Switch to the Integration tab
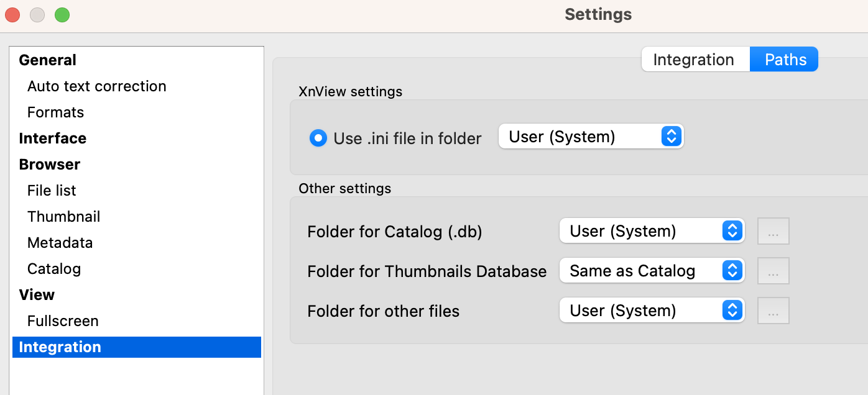Screen dimensions: 868x395 pyautogui.click(x=693, y=60)
